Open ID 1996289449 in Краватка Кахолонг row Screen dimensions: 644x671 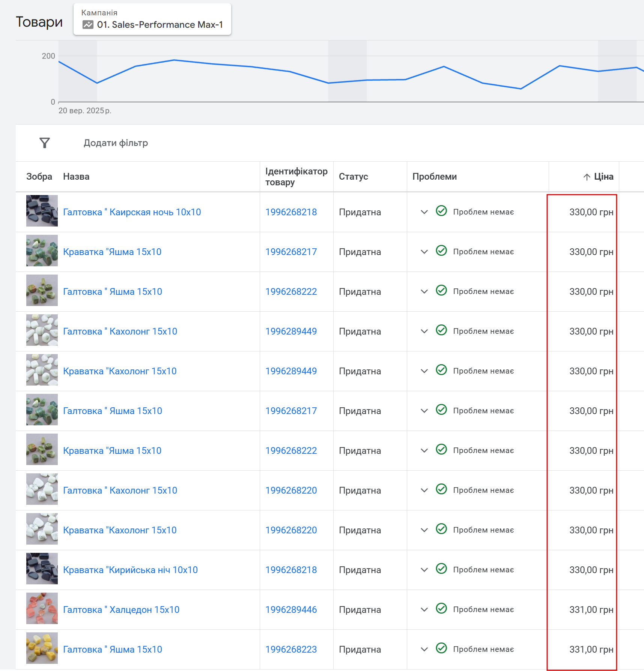[x=291, y=371]
